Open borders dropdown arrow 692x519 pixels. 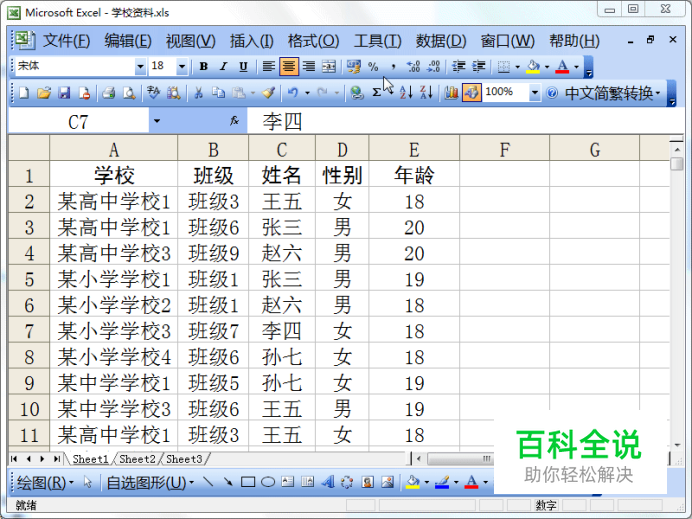point(518,67)
